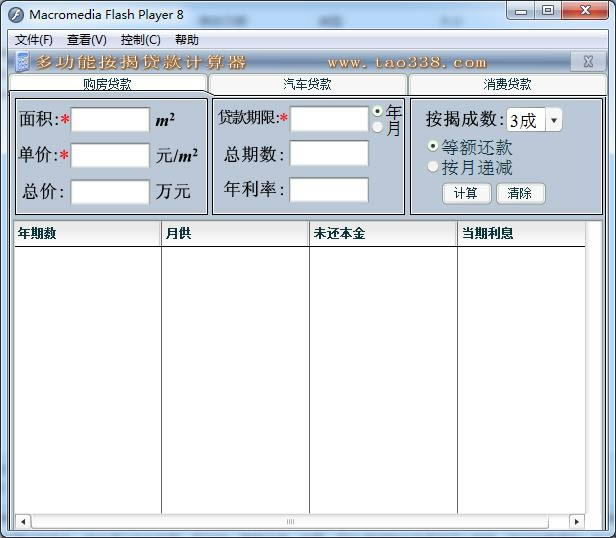Open the 控制(C) menu

(x=141, y=40)
